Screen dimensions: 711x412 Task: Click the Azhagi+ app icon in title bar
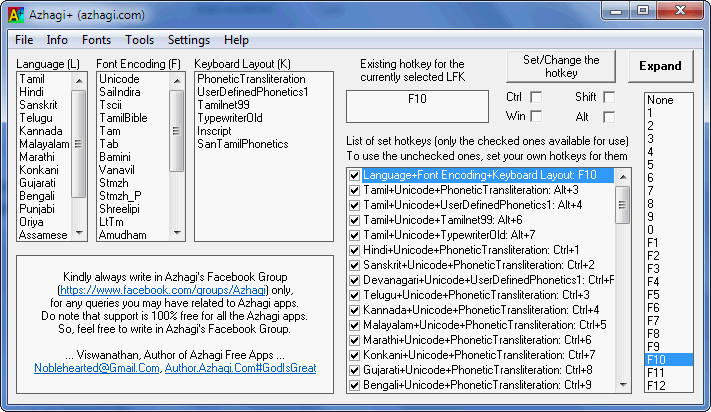coord(15,15)
